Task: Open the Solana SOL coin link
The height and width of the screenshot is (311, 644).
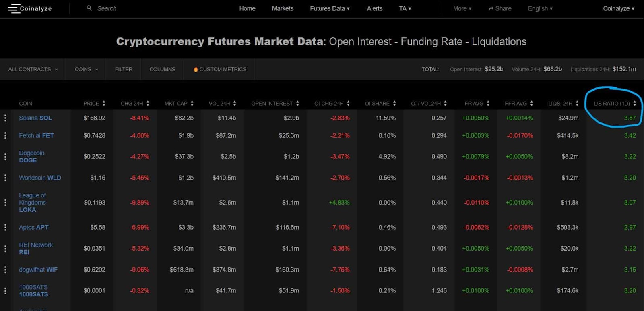Action: (35, 118)
